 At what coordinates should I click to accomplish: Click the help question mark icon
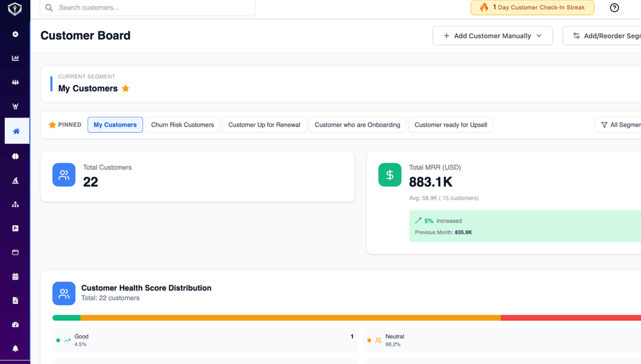coord(614,8)
